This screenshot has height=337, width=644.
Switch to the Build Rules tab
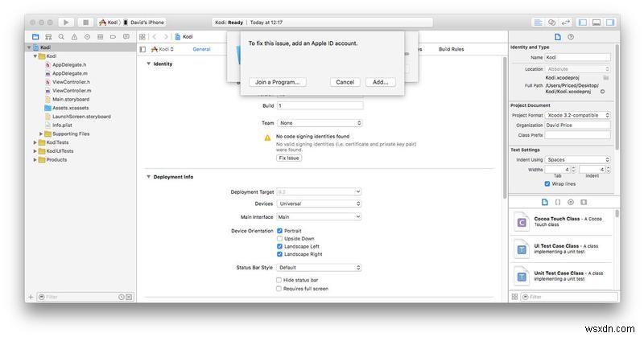(x=451, y=49)
